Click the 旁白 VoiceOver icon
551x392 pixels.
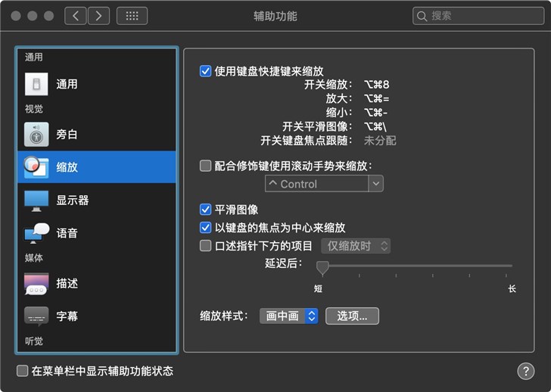click(36, 134)
